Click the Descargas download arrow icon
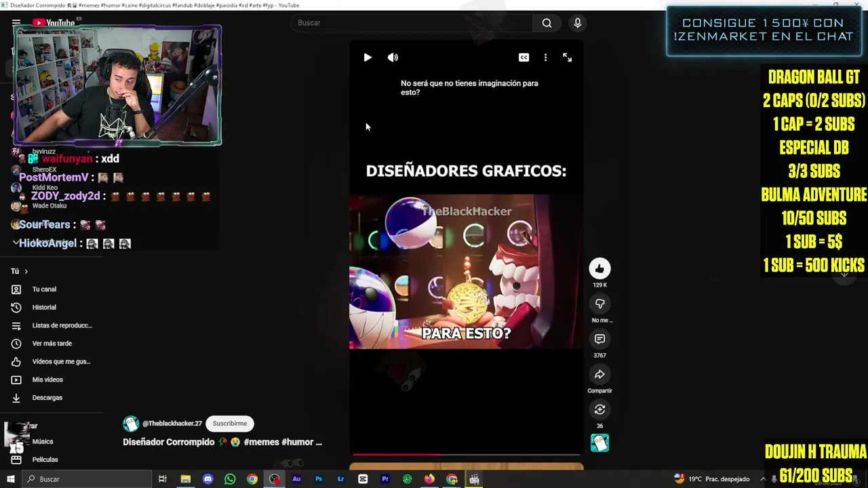The height and width of the screenshot is (488, 868). 16,398
